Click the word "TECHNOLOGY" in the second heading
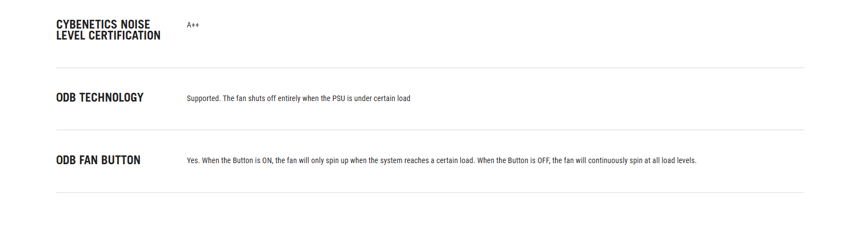868x229 pixels. (111, 98)
